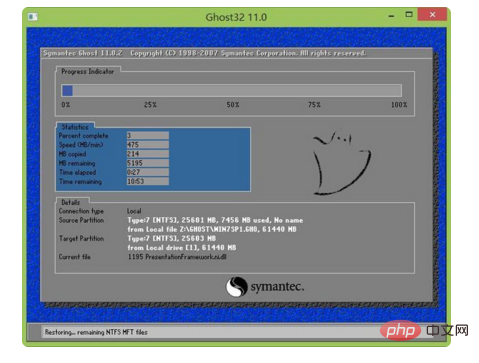479x363 pixels.
Task: Click the Connection type label
Action: [81, 211]
